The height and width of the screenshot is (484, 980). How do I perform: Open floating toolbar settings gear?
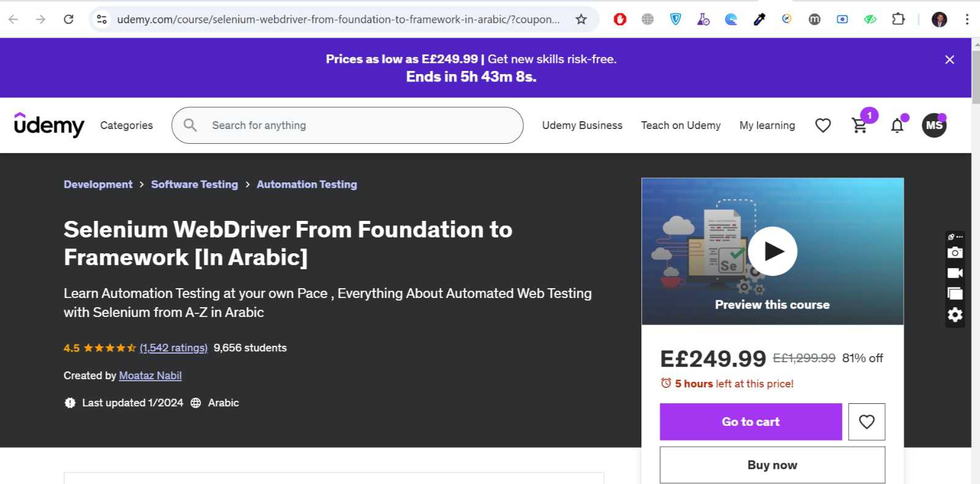pos(955,315)
